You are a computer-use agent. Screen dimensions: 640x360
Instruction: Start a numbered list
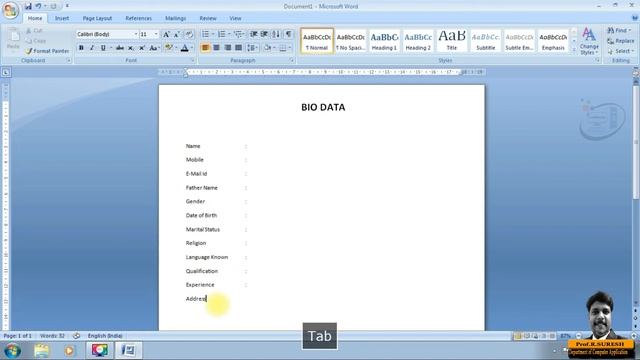tap(222, 34)
